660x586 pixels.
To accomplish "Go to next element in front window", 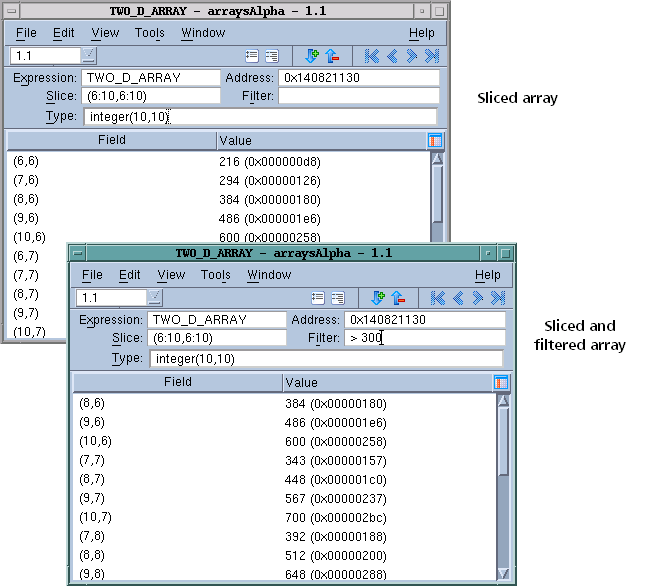I will click(x=478, y=298).
